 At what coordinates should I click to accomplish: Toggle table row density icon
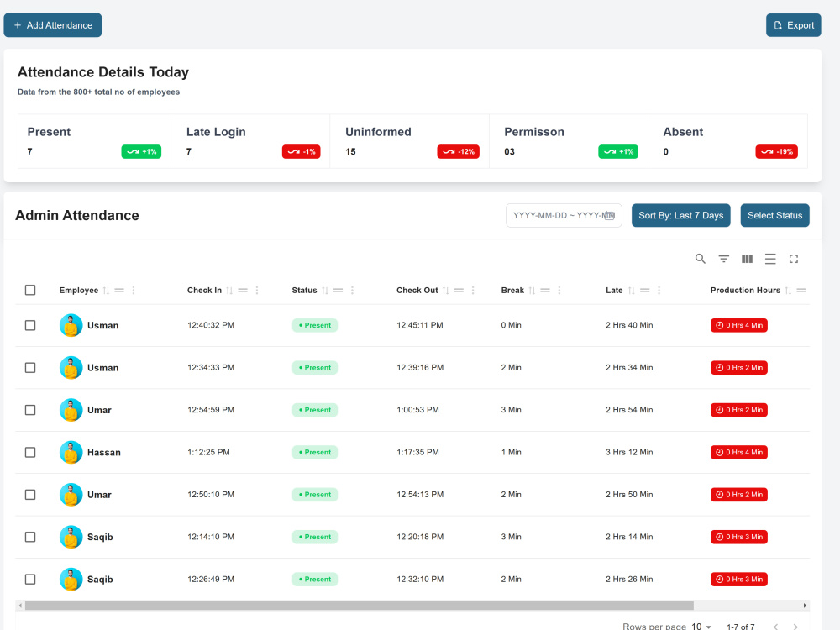770,259
